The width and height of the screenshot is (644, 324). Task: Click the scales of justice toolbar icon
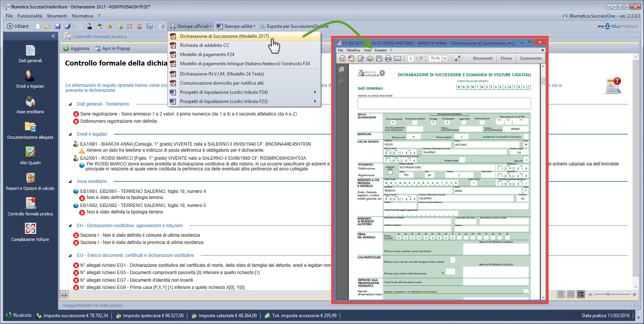pyautogui.click(x=140, y=26)
